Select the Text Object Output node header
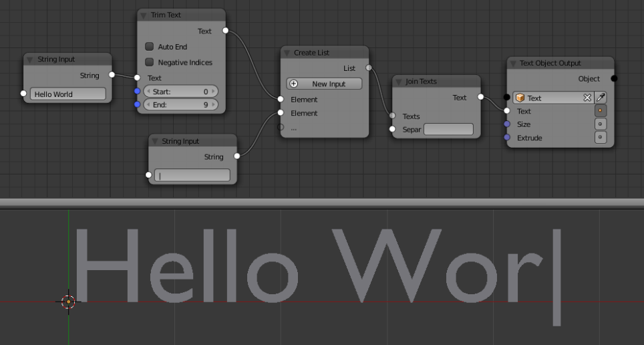This screenshot has width=644, height=345. (560, 63)
